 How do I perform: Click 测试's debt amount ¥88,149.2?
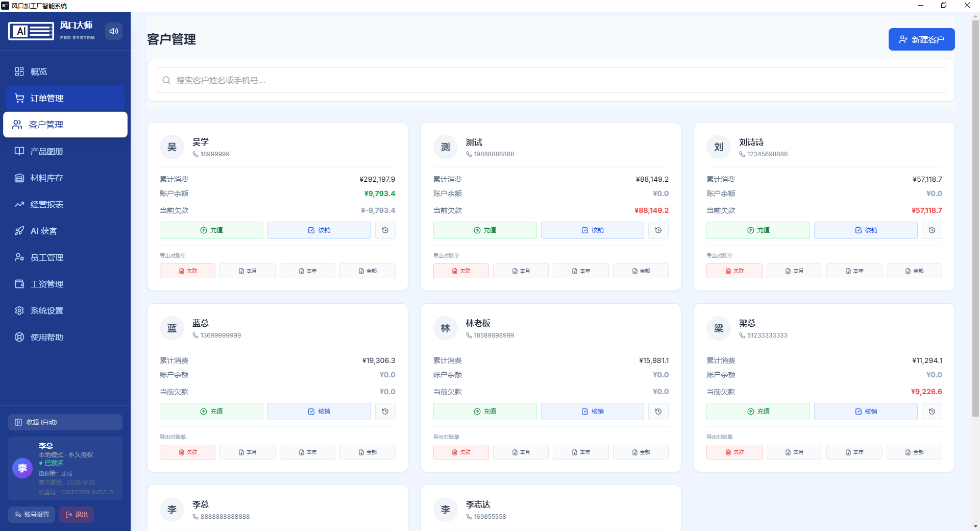point(651,210)
